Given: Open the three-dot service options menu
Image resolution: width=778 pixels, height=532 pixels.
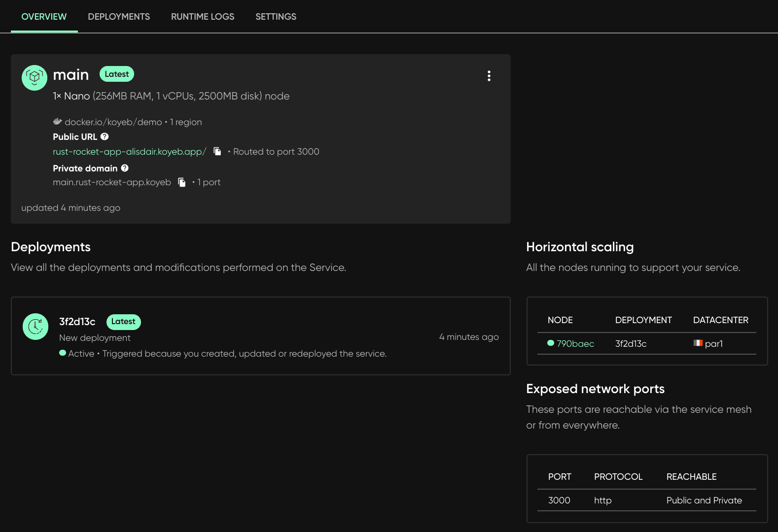Looking at the screenshot, I should [489, 76].
